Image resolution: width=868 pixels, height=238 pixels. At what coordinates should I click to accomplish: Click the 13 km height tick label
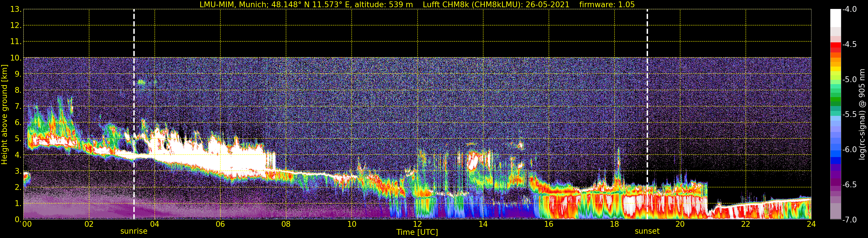16,10
